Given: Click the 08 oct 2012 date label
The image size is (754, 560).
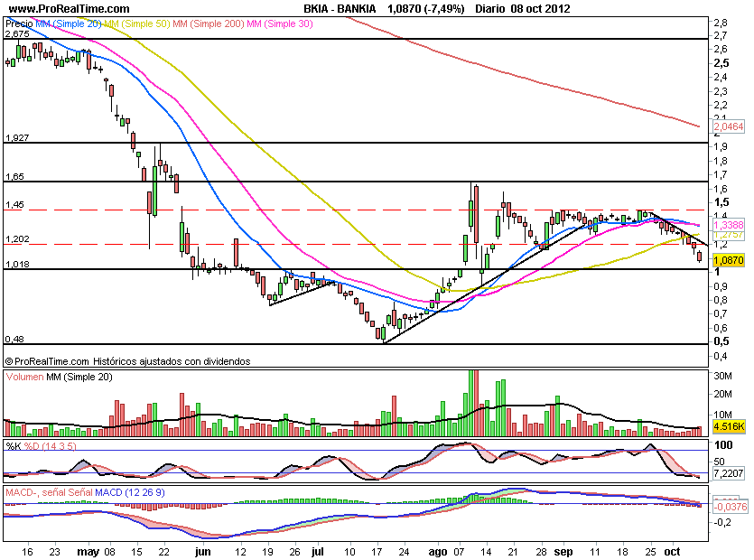Looking at the screenshot, I should point(542,8).
